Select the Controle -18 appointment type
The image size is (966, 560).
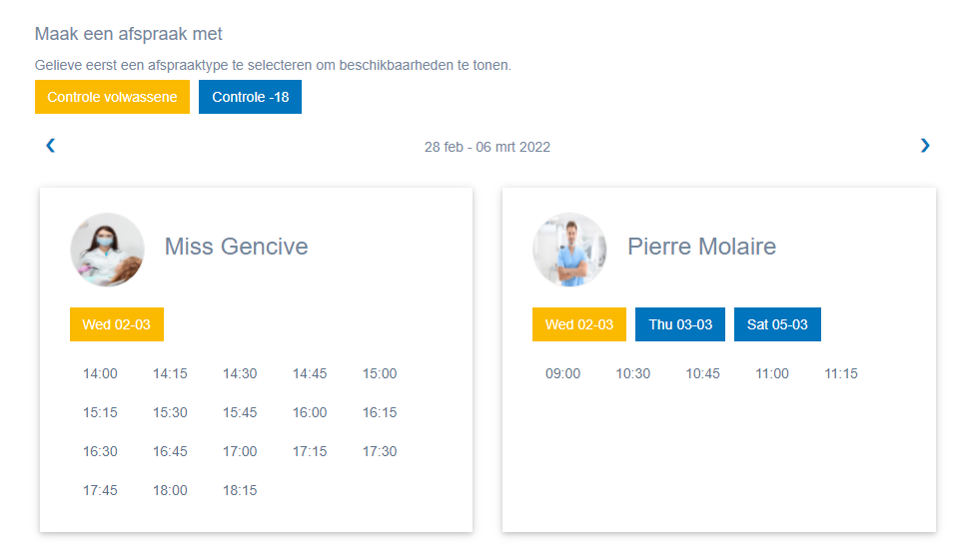click(250, 97)
